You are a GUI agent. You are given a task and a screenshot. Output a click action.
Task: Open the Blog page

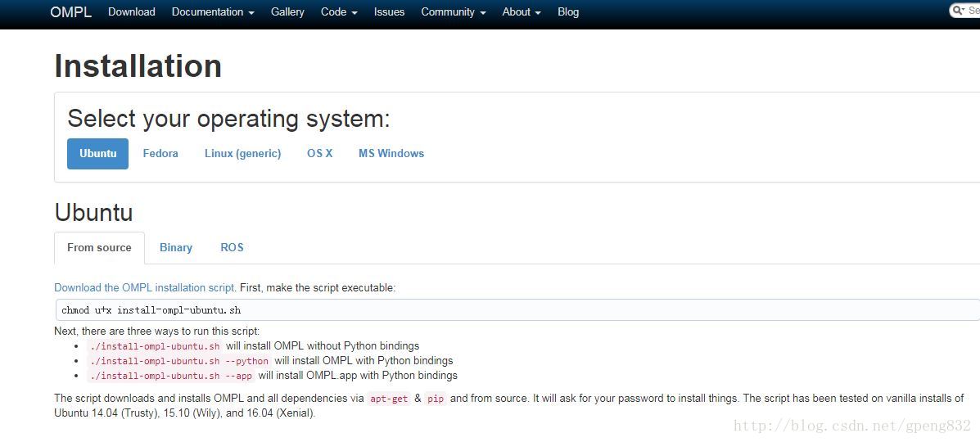click(x=567, y=12)
